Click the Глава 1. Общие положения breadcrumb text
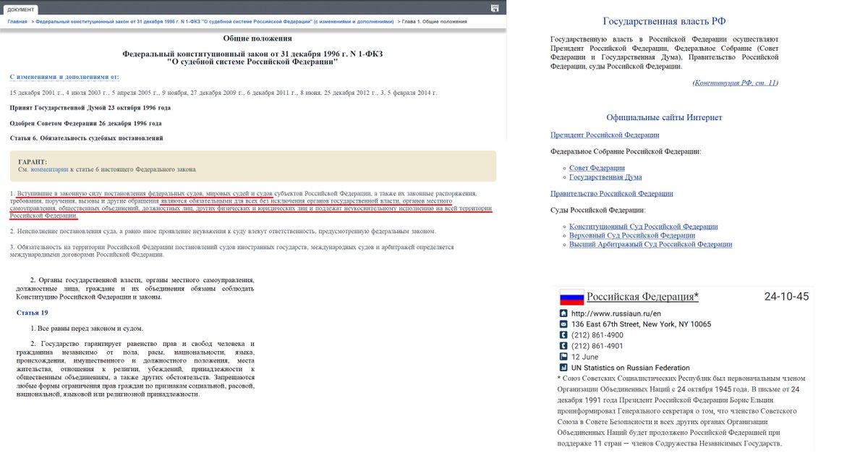 point(435,22)
